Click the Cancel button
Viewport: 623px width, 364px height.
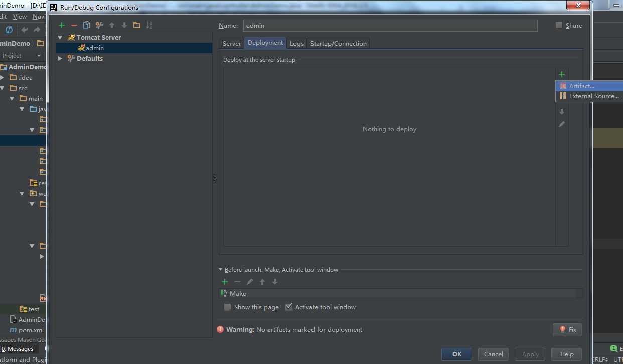coord(493,354)
